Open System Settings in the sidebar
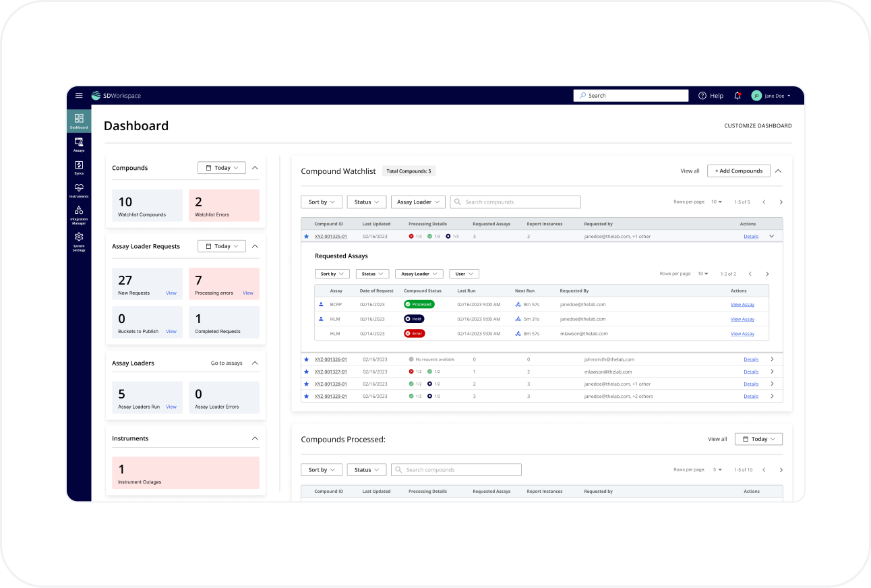This screenshot has width=871, height=588. [x=79, y=241]
